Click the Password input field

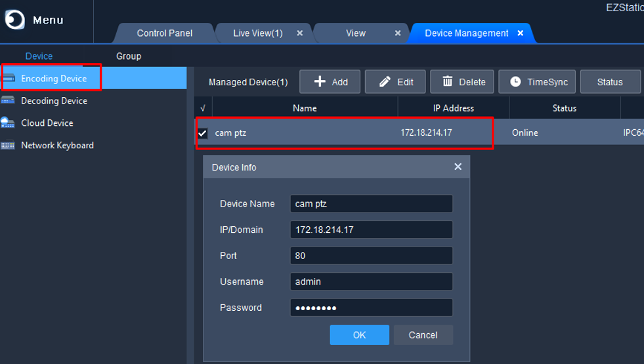pos(371,308)
